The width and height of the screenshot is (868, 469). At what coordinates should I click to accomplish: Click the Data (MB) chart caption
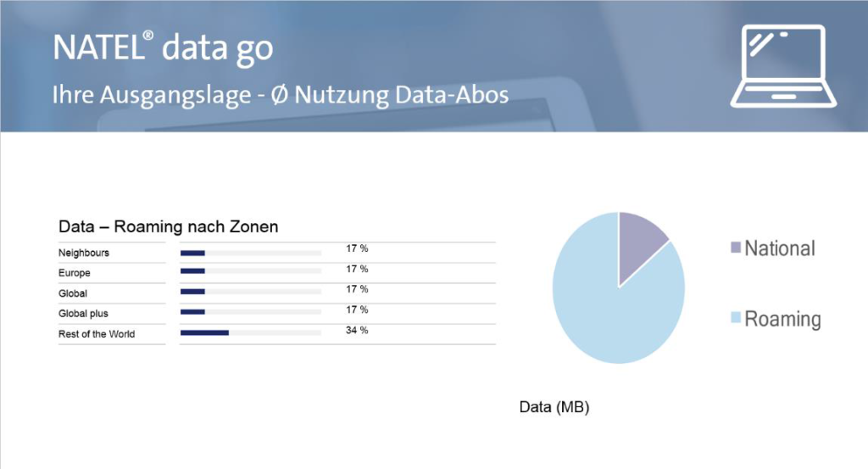[554, 407]
